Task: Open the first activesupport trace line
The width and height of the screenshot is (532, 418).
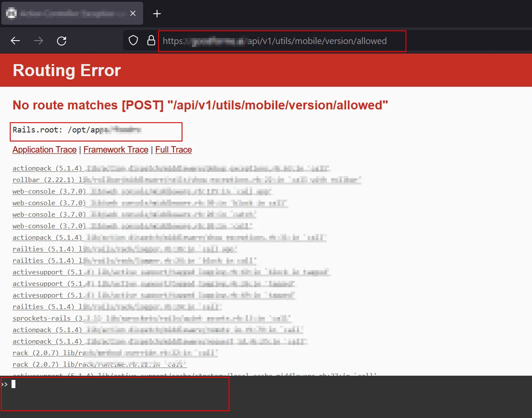Action: pyautogui.click(x=171, y=272)
